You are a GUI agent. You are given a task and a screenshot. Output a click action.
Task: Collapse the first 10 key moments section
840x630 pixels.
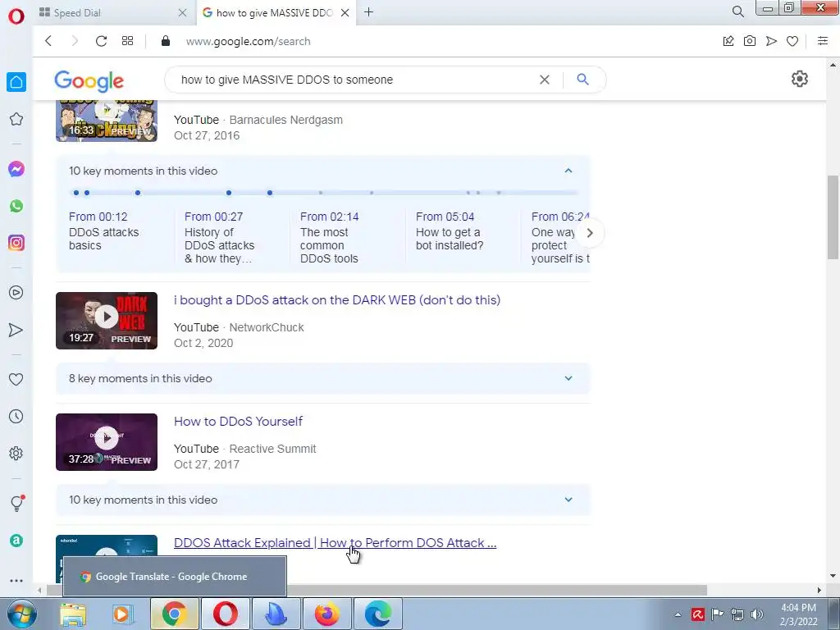point(568,171)
